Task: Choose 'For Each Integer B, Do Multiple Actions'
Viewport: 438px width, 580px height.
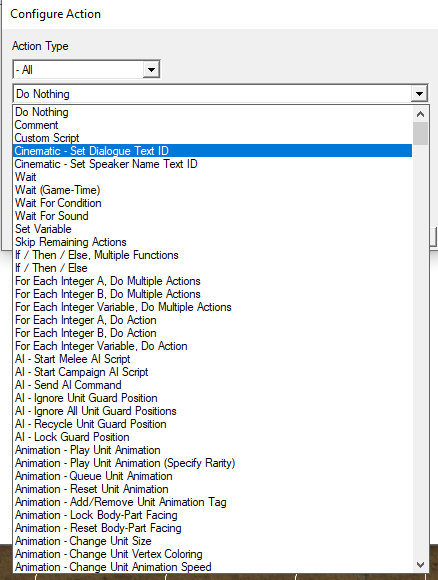Action: (x=213, y=294)
